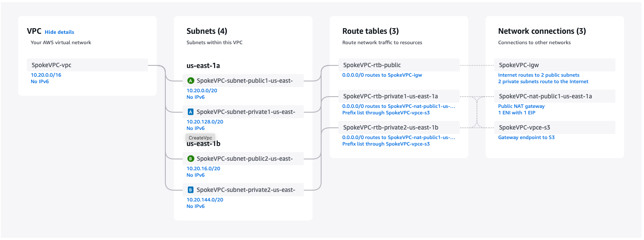Click the green public2 subnet B icon
The width and height of the screenshot is (644, 240).
[x=190, y=159]
